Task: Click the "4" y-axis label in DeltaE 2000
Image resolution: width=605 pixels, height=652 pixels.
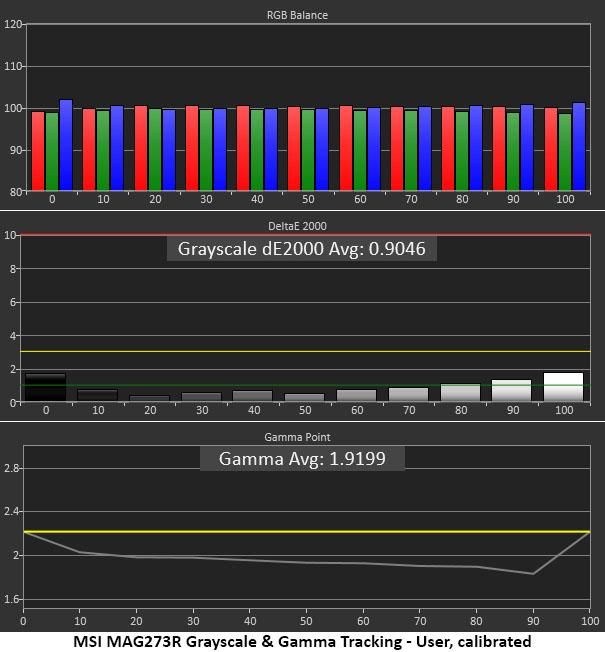Action: [13, 336]
